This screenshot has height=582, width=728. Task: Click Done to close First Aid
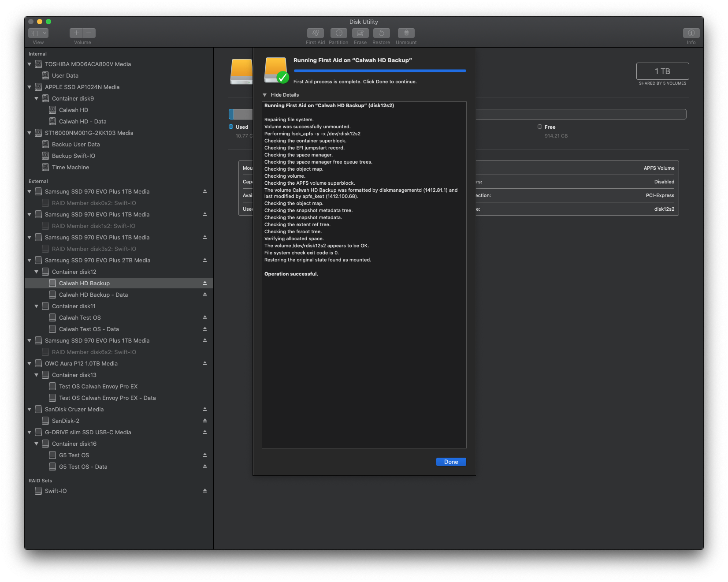451,462
